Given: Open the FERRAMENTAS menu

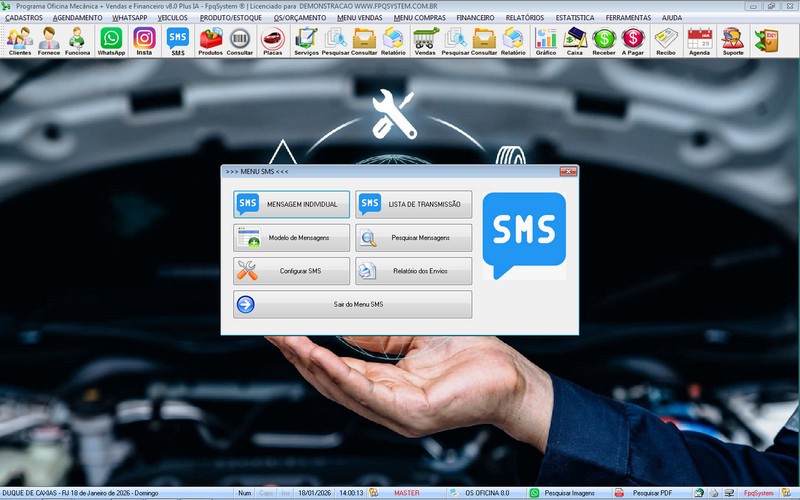Looking at the screenshot, I should [x=628, y=18].
